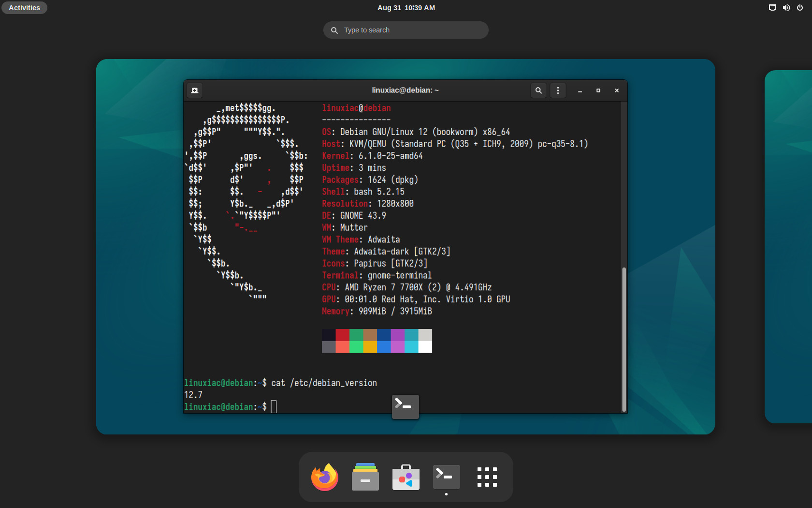Click the Resolution: 1280x800 line

368,204
